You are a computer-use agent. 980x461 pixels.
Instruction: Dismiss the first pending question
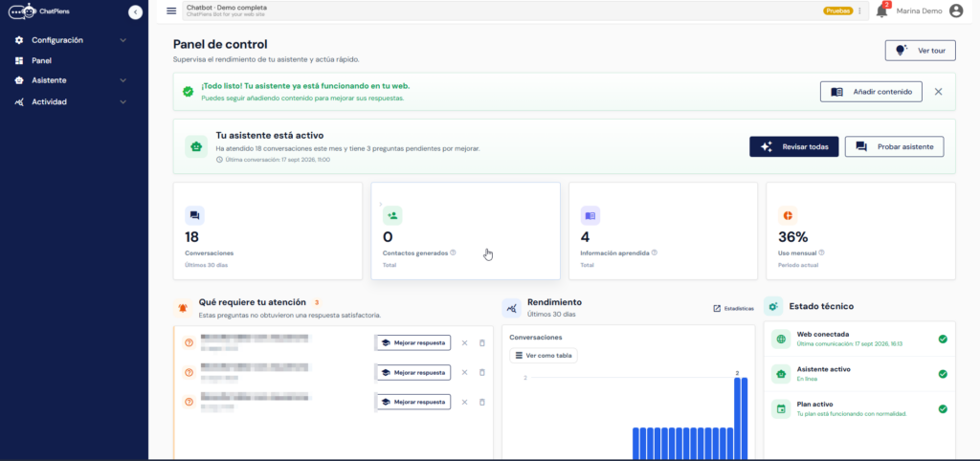pos(464,343)
